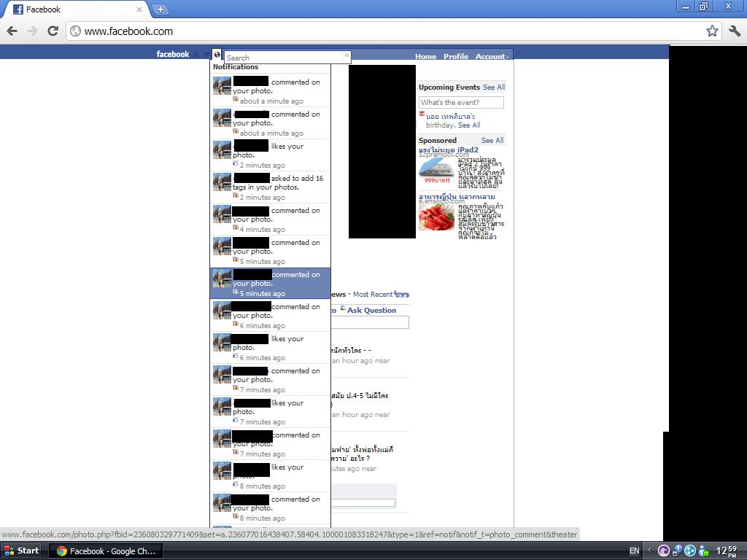Click the Facebook Search box
This screenshot has width=747, height=560.
coord(284,57)
